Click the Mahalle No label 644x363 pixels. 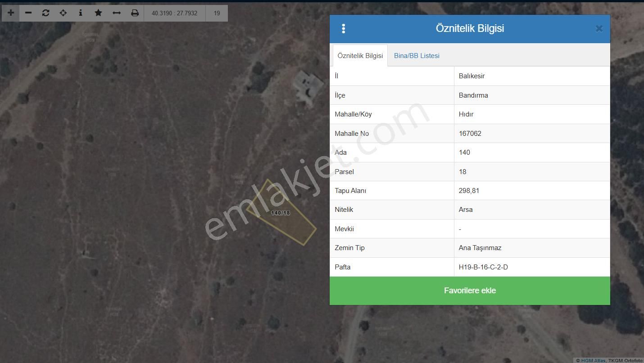tap(352, 134)
